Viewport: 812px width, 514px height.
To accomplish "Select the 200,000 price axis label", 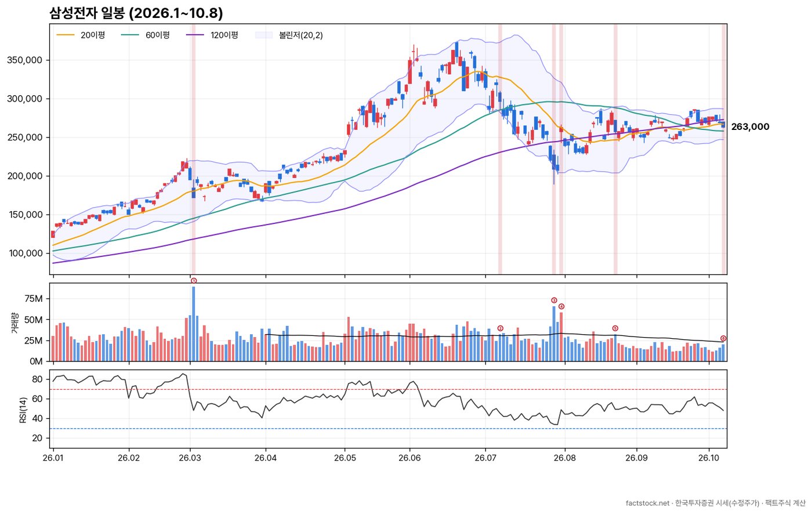I will pos(24,176).
